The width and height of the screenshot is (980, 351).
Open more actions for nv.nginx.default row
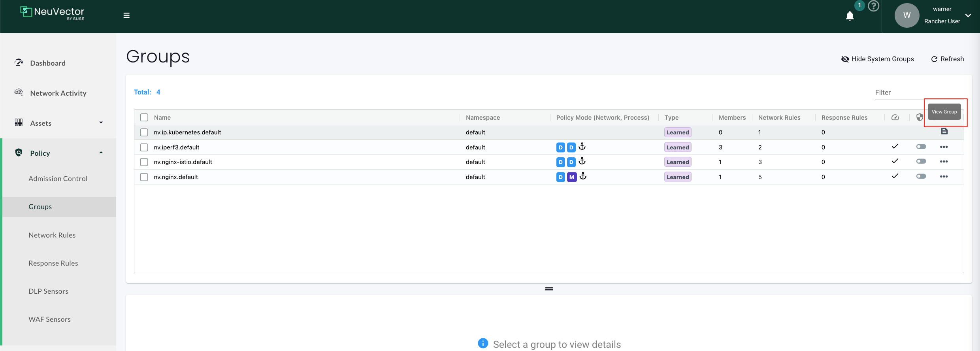pyautogui.click(x=944, y=177)
